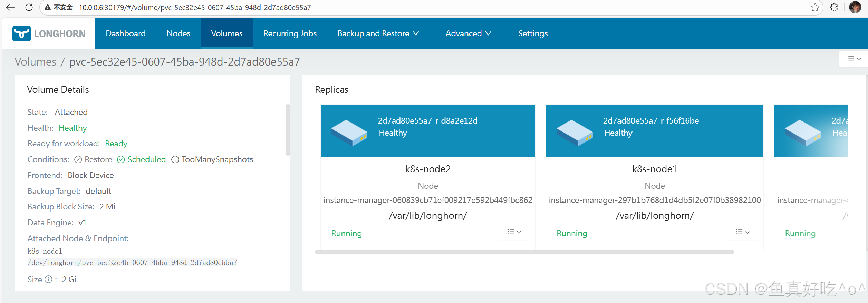Open the Settings tab

(533, 33)
